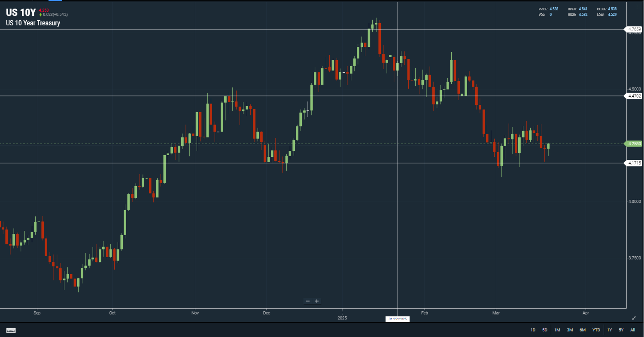Screen dimensions: 644x337
Task: Click the Sep label on time axis
Action: point(36,313)
